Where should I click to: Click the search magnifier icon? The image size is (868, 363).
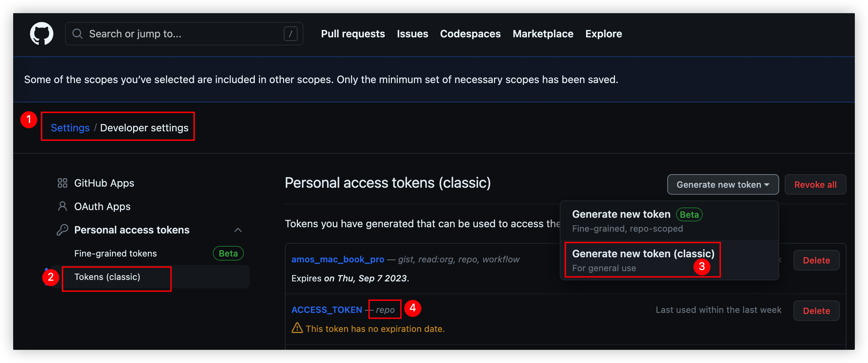point(78,34)
